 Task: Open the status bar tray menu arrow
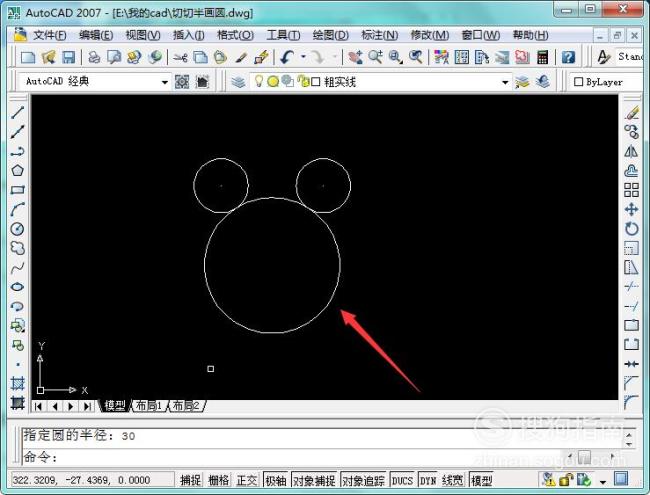tap(603, 482)
